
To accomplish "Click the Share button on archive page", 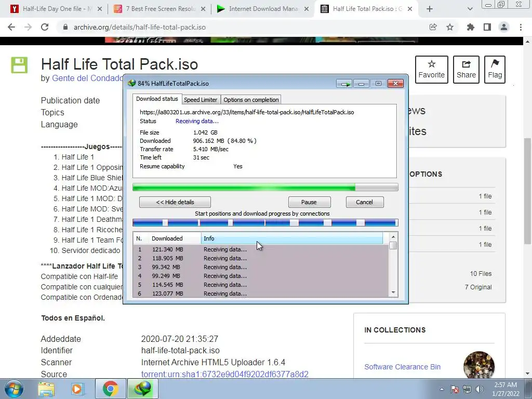I will (x=466, y=70).
